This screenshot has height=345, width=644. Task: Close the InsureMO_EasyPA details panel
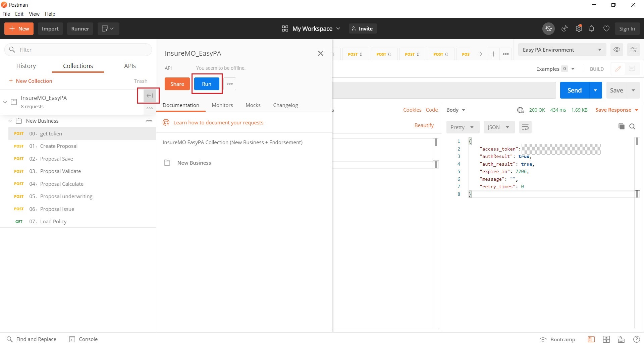[321, 53]
